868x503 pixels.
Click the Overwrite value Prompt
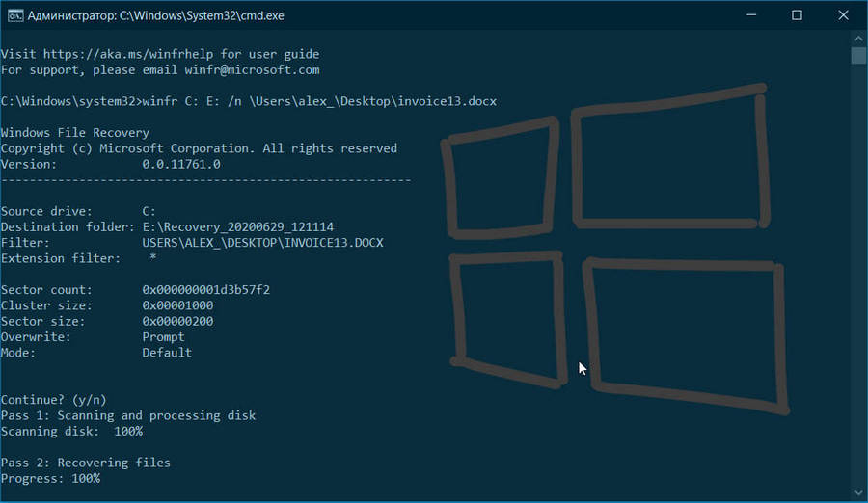[x=163, y=337]
